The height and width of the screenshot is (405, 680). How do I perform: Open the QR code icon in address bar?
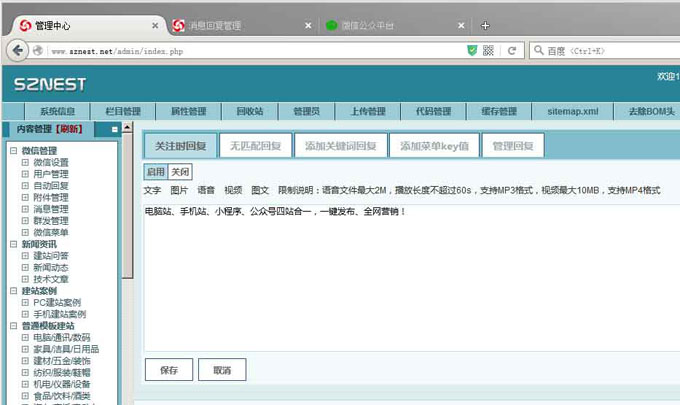488,50
